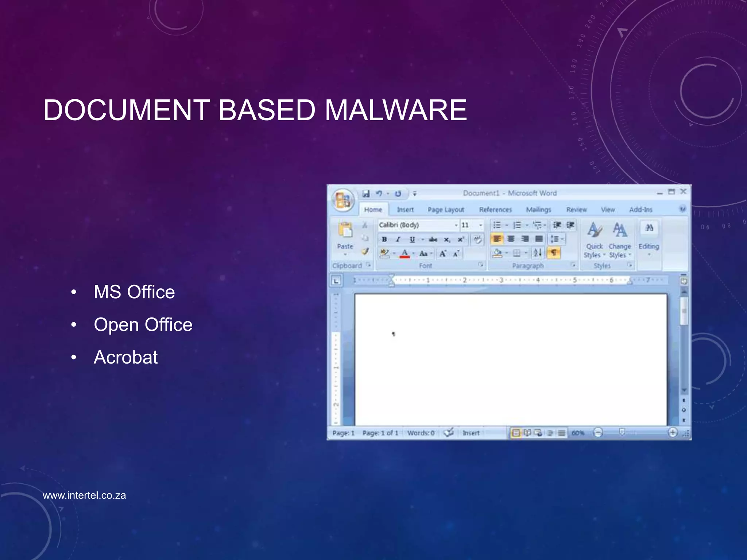Apply strikethrough formatting
This screenshot has width=747, height=560.
[x=433, y=240]
